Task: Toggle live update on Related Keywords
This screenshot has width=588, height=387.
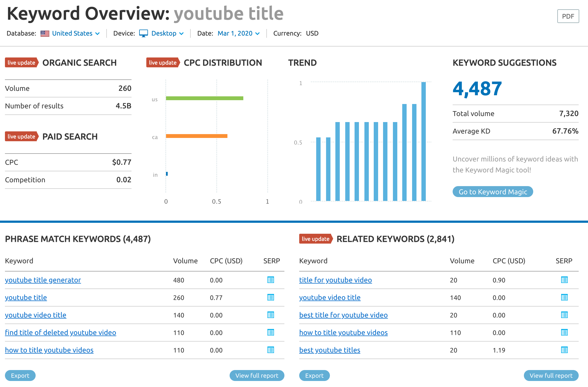Action: click(316, 239)
